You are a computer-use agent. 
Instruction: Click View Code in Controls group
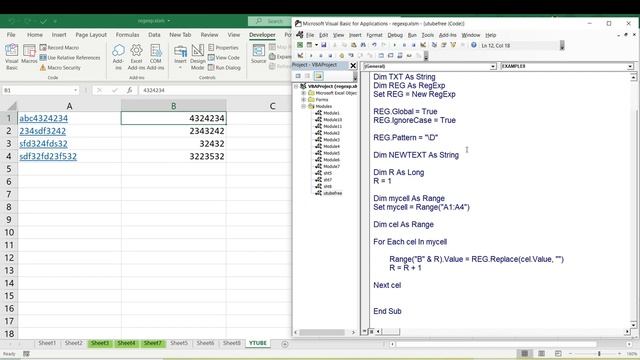pos(224,58)
